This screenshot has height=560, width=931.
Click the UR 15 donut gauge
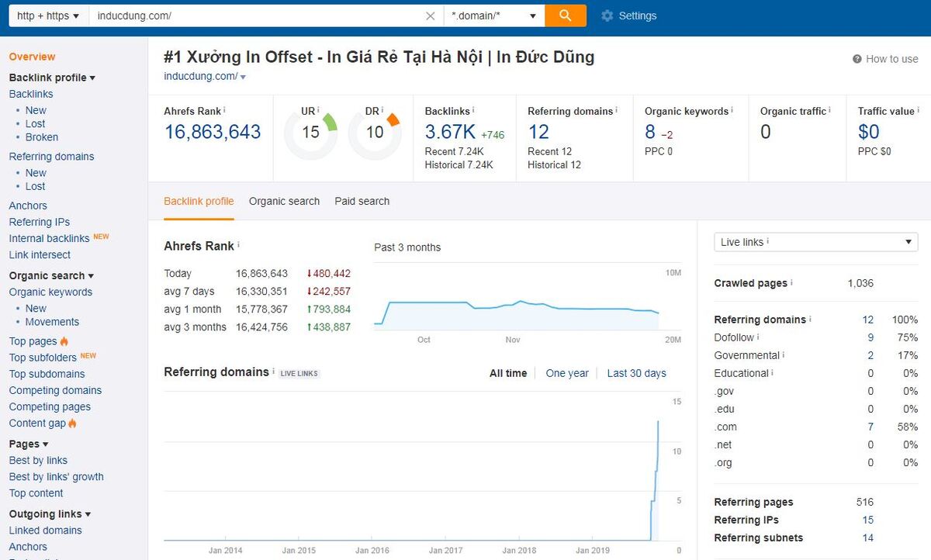click(x=310, y=133)
